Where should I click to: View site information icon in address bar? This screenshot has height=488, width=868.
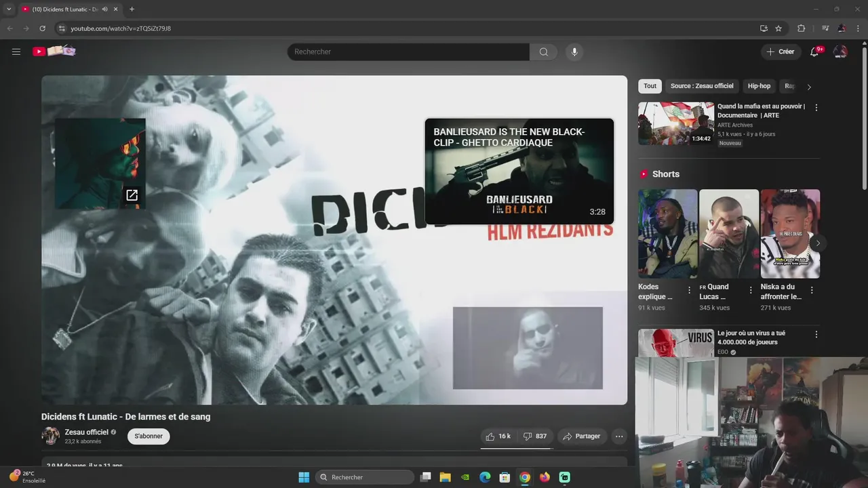[61, 28]
